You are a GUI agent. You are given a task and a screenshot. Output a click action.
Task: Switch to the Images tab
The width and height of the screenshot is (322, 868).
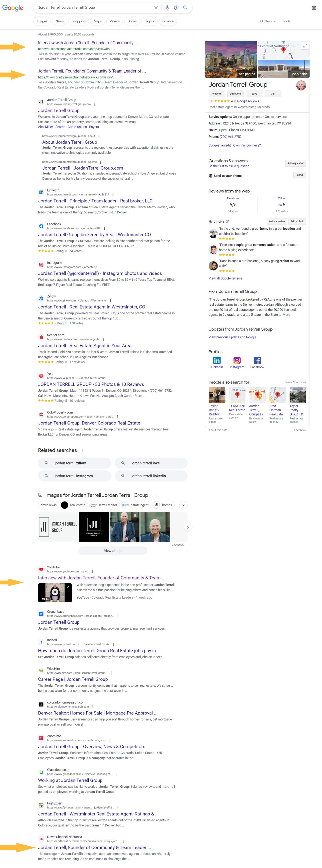pos(42,21)
